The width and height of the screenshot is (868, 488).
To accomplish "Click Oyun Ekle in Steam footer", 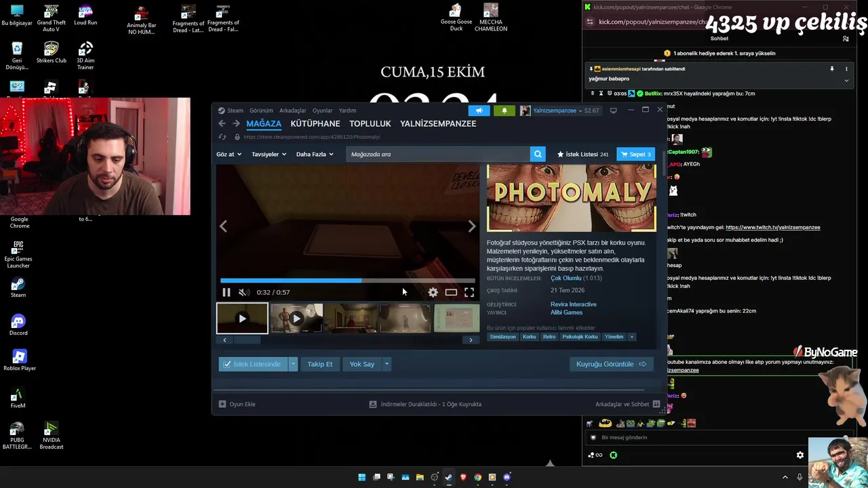I will tap(237, 404).
